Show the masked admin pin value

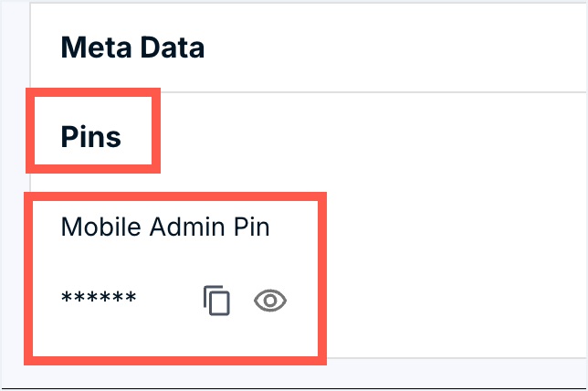[270, 301]
